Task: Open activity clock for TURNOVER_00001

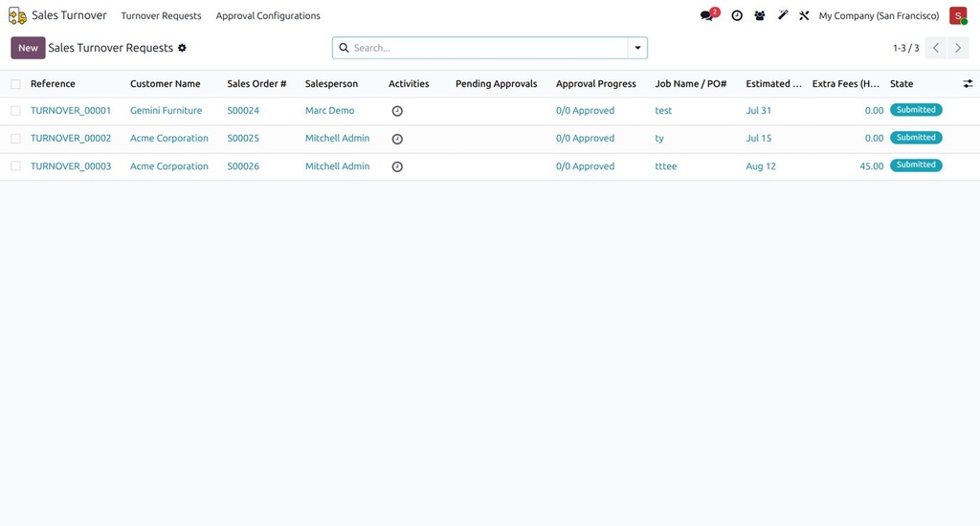Action: (397, 111)
